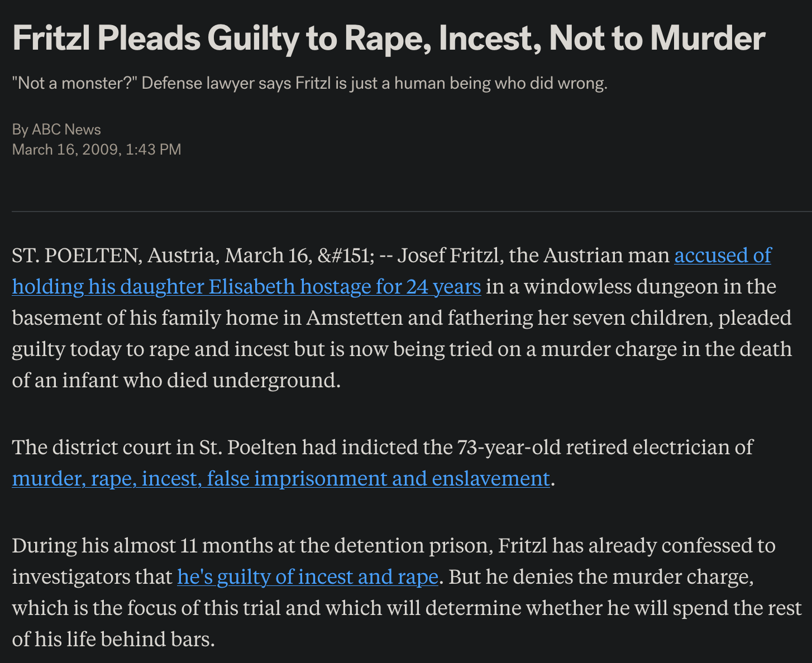The height and width of the screenshot is (663, 812).
Task: Click the closing words "of his life behind bars"
Action: point(113,639)
